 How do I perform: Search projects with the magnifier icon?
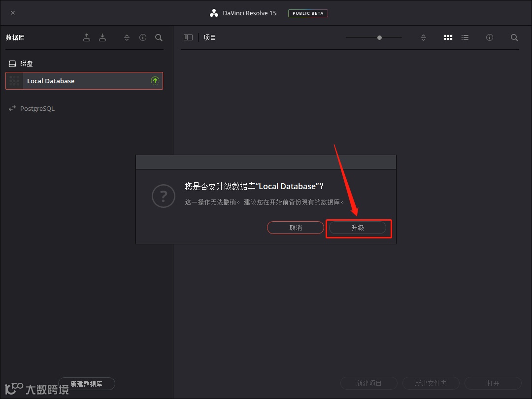click(x=514, y=37)
